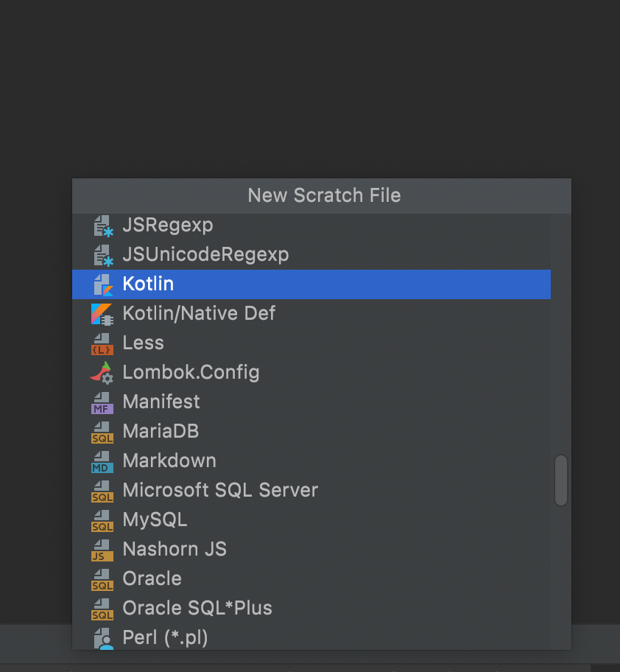Image resolution: width=620 pixels, height=672 pixels.
Task: Click the Markdown MD icon
Action: click(102, 461)
